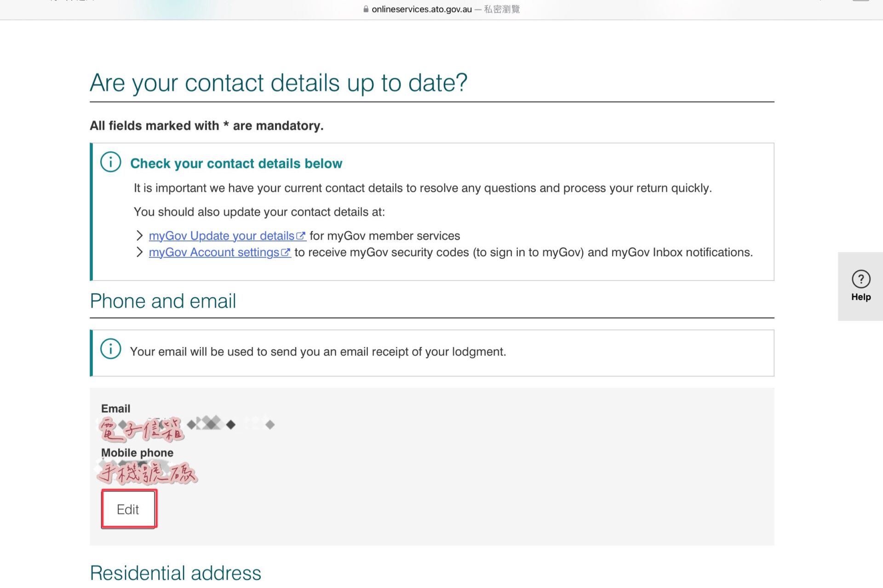883x588 pixels.
Task: Click the info icon beside 'Check your contact details below'
Action: pos(110,162)
